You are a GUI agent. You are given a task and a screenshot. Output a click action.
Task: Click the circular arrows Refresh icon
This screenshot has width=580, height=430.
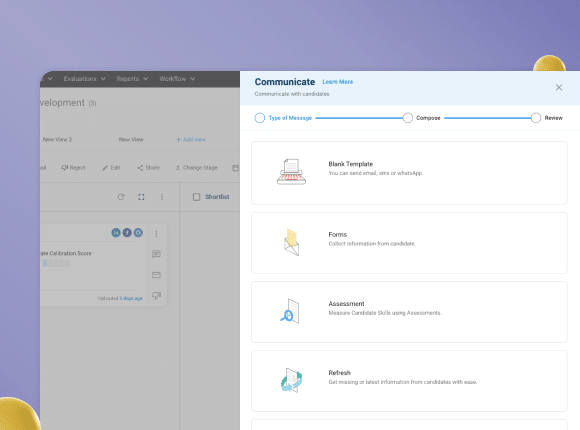pyautogui.click(x=291, y=380)
